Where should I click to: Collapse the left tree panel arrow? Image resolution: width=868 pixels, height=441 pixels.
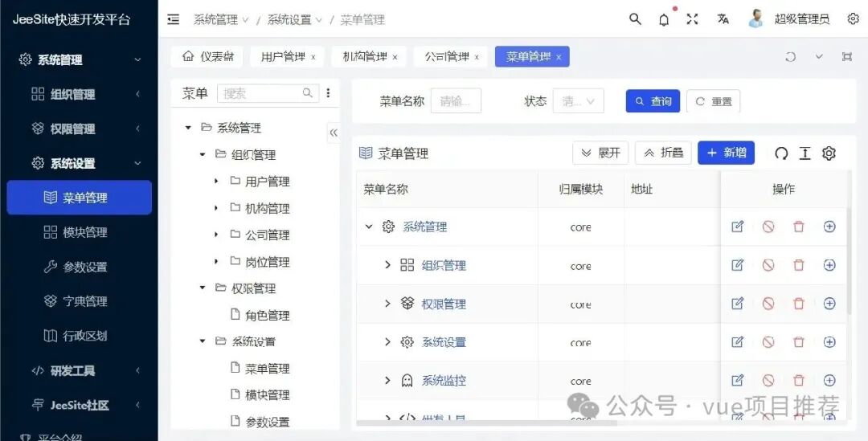pos(334,133)
